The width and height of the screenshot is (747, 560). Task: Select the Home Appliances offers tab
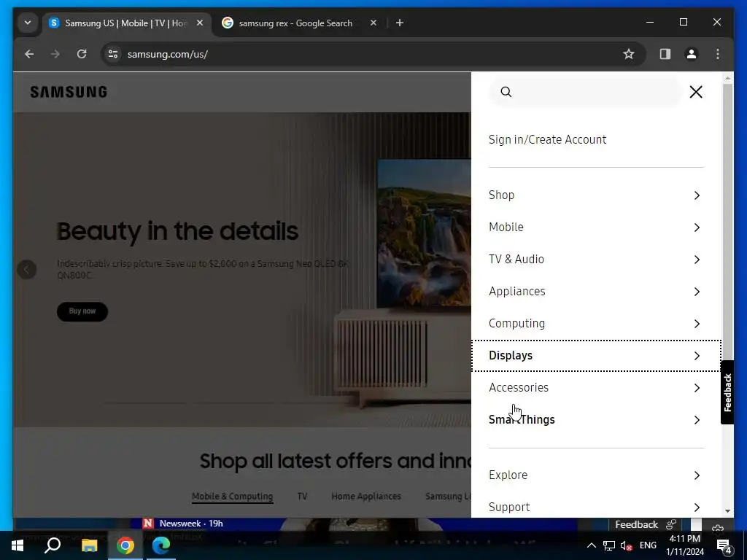point(366,496)
